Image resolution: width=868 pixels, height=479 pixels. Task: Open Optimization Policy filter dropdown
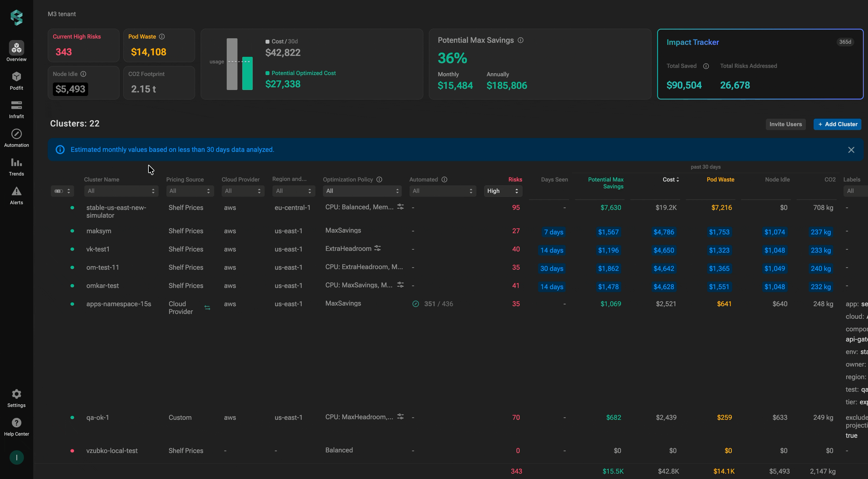[362, 191]
